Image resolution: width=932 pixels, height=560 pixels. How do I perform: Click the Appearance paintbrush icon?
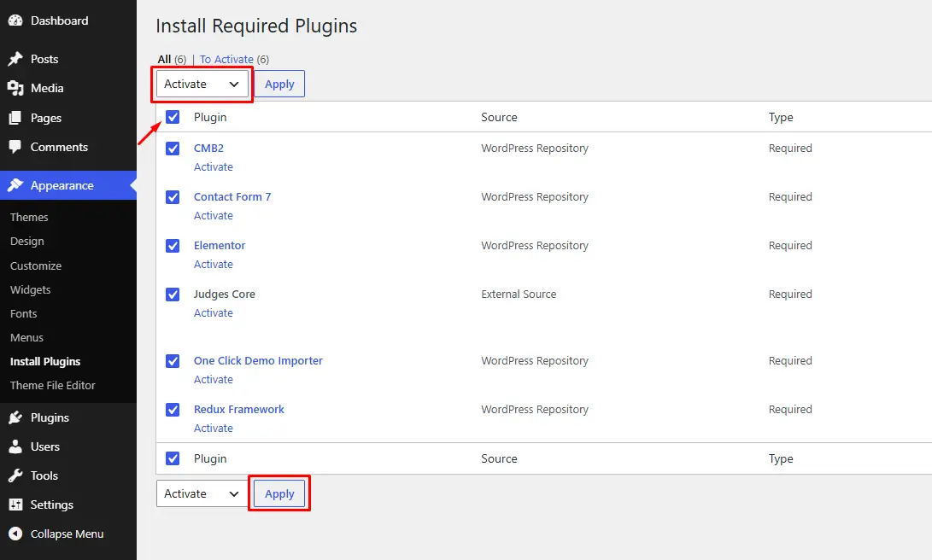15,185
